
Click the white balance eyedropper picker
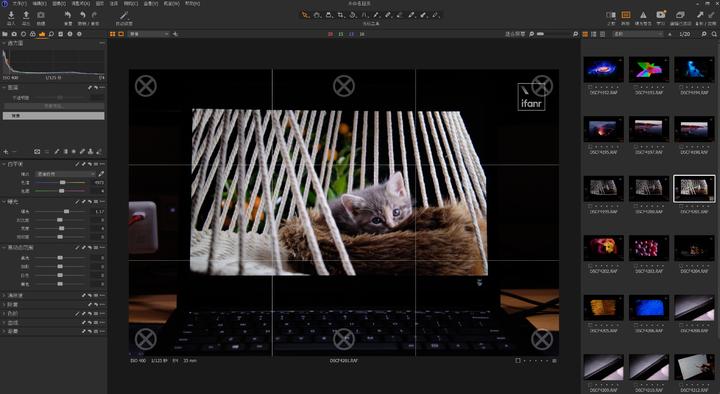tap(101, 174)
